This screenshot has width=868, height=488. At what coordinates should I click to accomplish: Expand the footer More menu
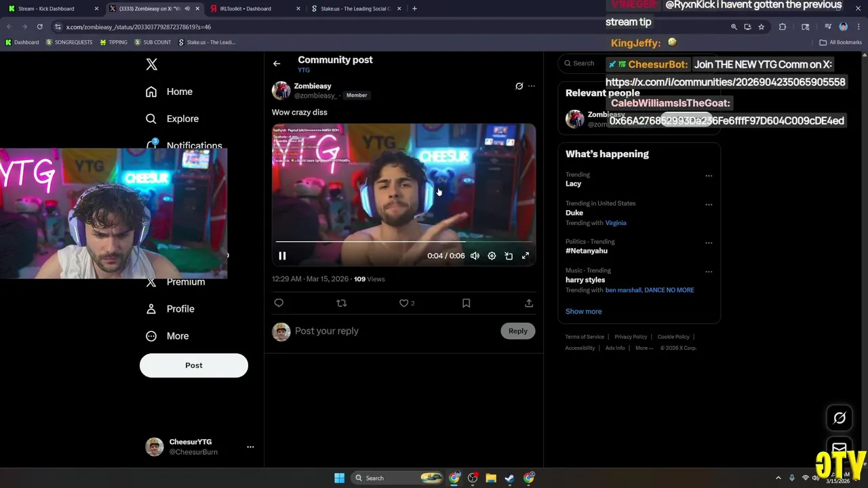[644, 348]
